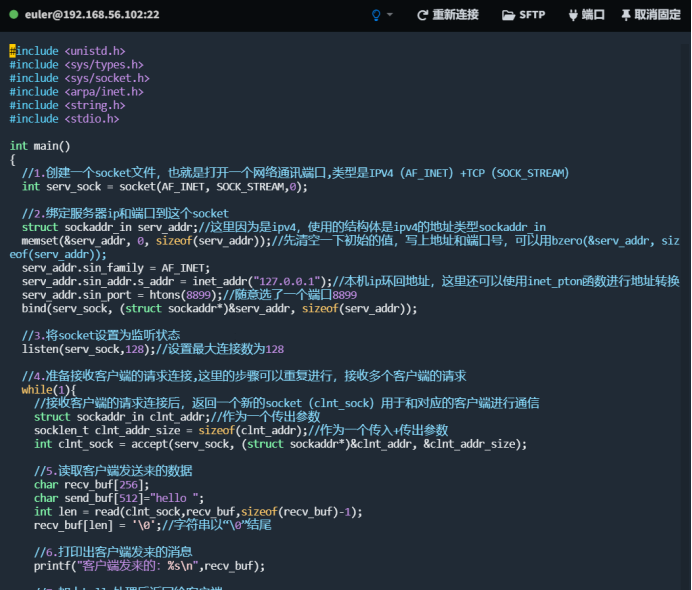Click the green connection status dot
This screenshot has height=590, width=692.
coord(14,15)
